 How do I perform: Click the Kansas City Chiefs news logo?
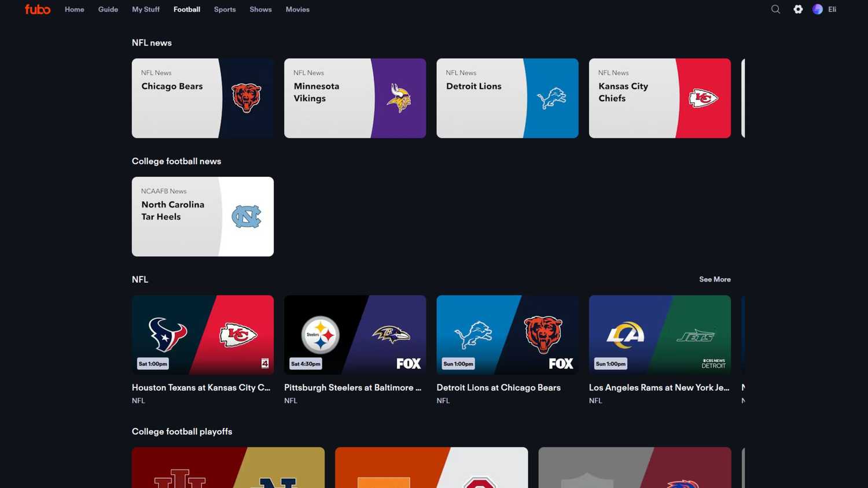(x=703, y=98)
